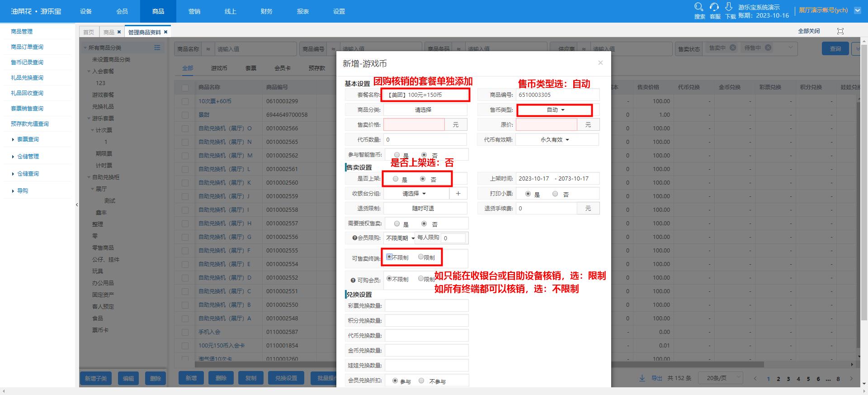
Task: Switch to the 会员卡 product tab
Action: (x=283, y=68)
